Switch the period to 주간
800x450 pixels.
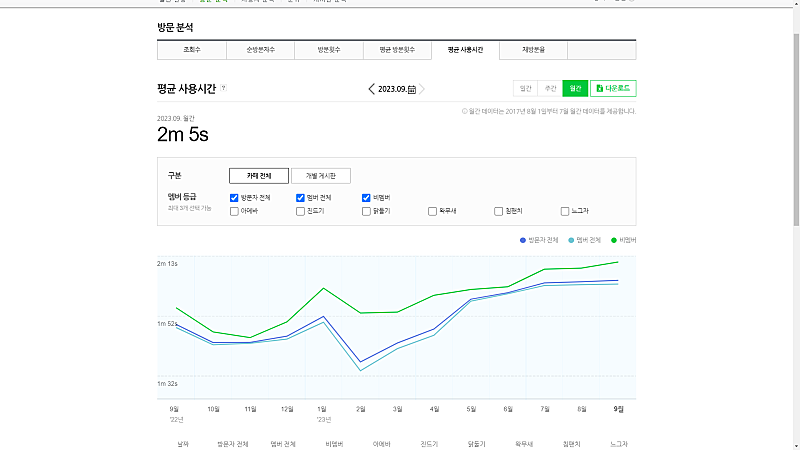coord(550,89)
